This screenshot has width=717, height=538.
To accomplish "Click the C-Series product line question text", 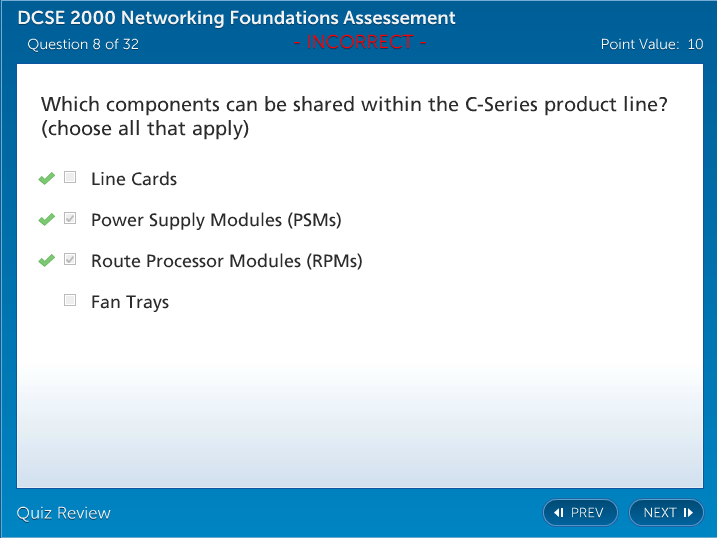I will [354, 105].
